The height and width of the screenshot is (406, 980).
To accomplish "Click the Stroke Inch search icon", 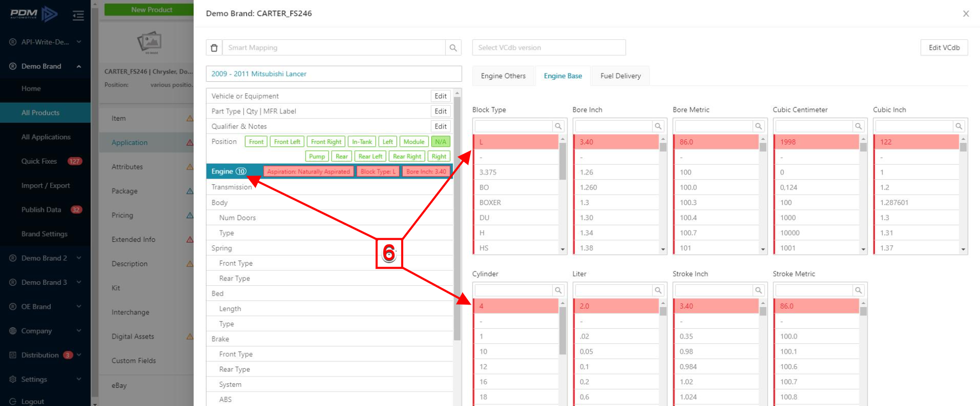I will [x=758, y=291].
